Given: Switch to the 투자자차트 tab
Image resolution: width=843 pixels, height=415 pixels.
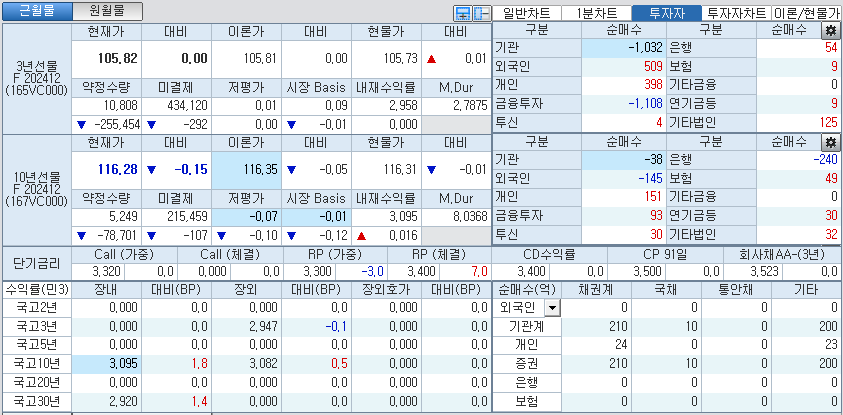Looking at the screenshot, I should click(x=737, y=13).
